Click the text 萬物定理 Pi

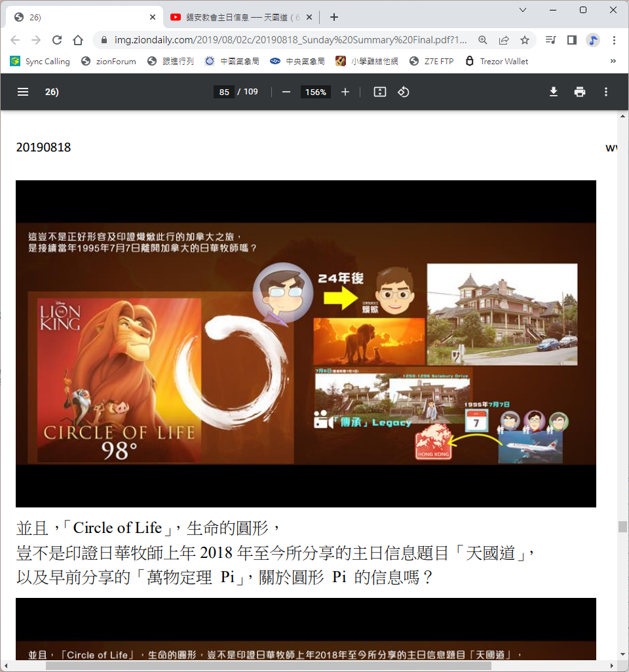point(191,578)
